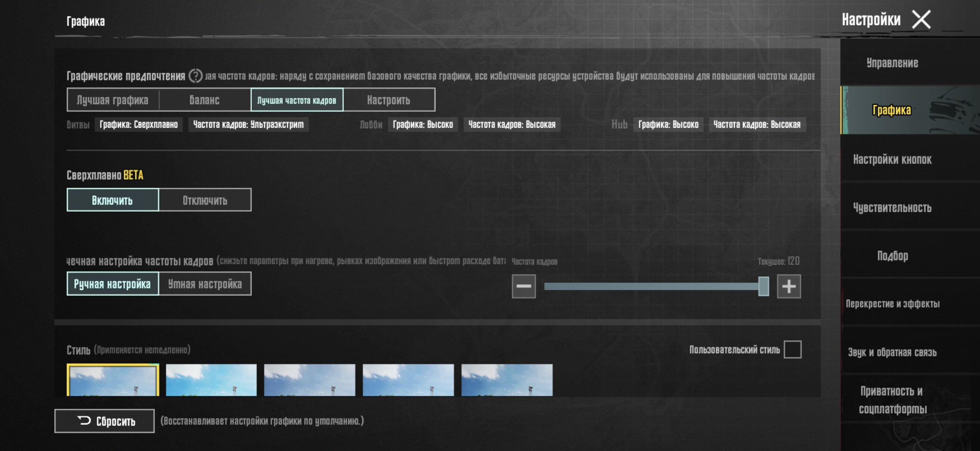Click the minus frame rate button
This screenshot has width=980, height=451.
pos(524,286)
